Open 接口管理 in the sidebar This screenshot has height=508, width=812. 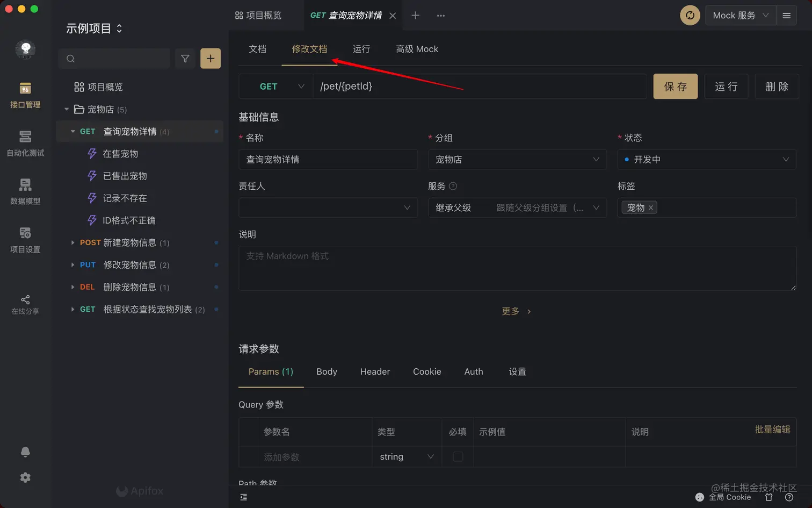tap(25, 95)
